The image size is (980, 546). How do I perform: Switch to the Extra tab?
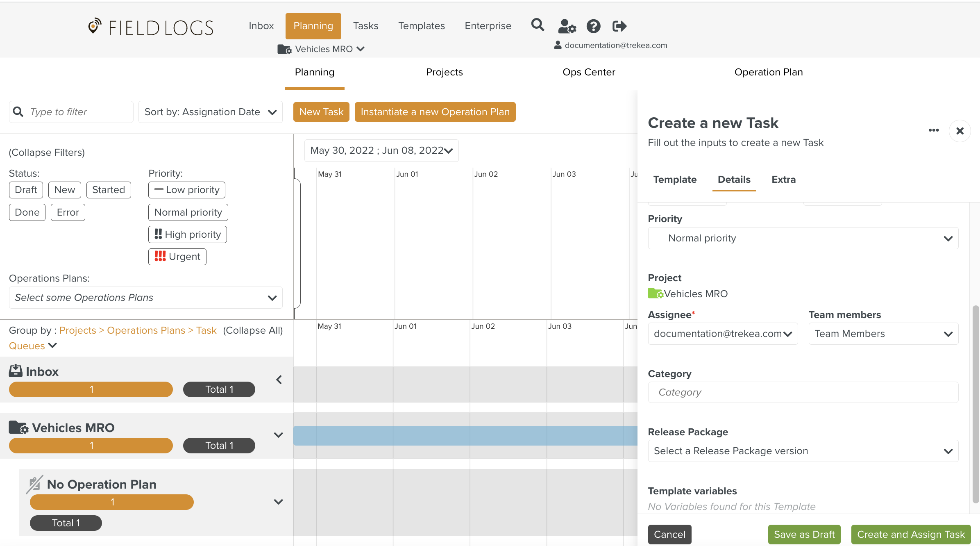click(x=783, y=180)
